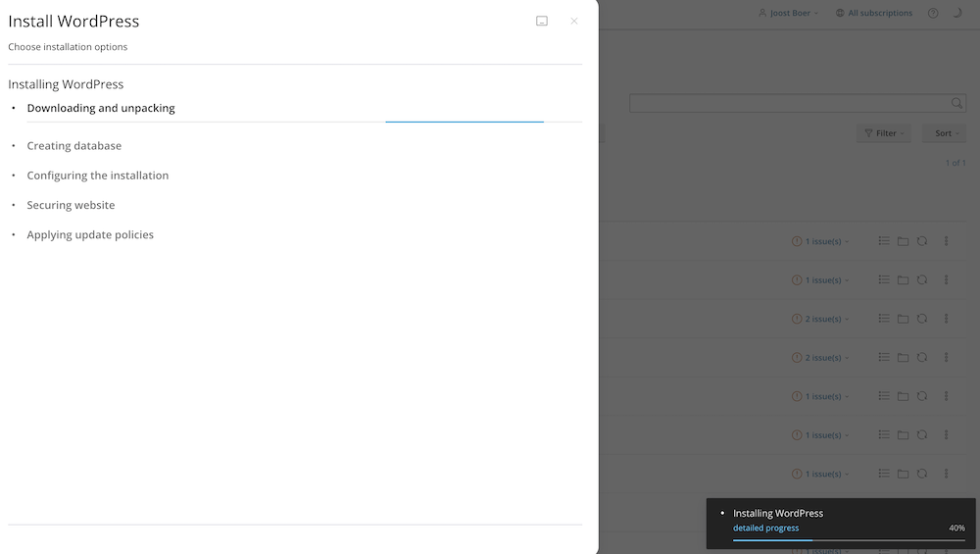The image size is (980, 554).
Task: Open the All subscriptions selector
Action: [x=874, y=14]
